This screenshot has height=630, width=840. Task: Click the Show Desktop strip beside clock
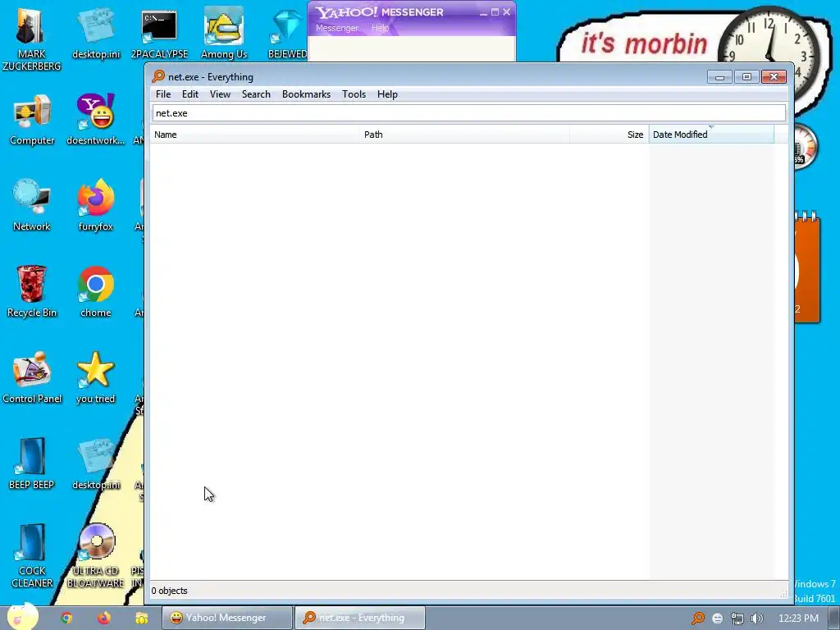point(834,618)
